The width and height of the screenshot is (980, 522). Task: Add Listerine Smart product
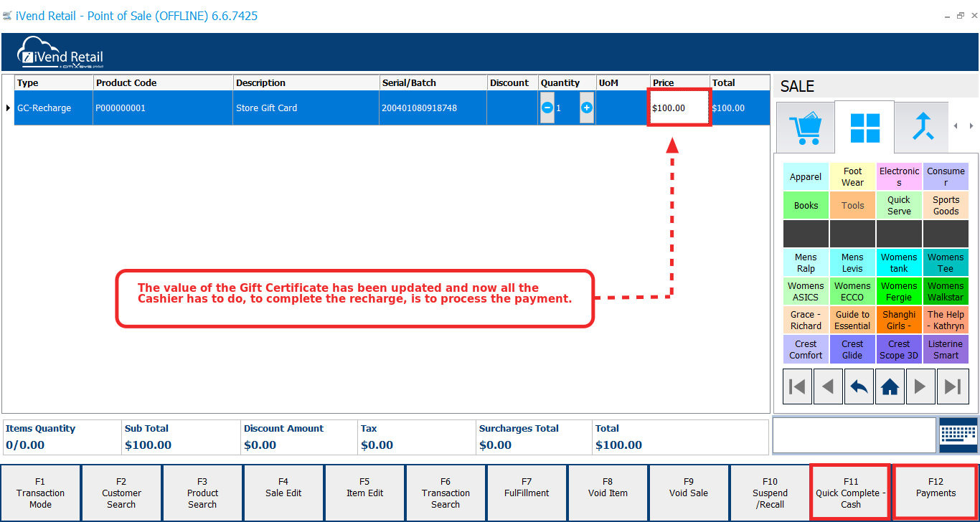[x=946, y=349]
